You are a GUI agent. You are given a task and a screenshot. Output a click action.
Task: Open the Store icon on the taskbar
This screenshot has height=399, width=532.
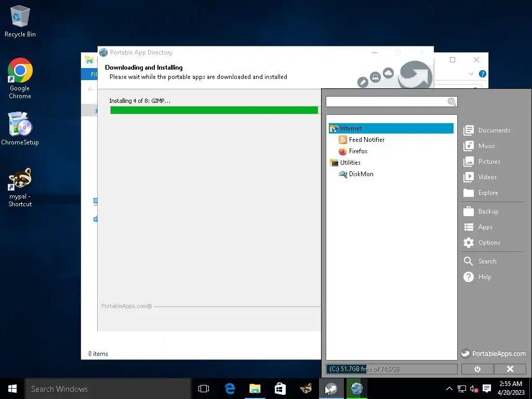280,389
